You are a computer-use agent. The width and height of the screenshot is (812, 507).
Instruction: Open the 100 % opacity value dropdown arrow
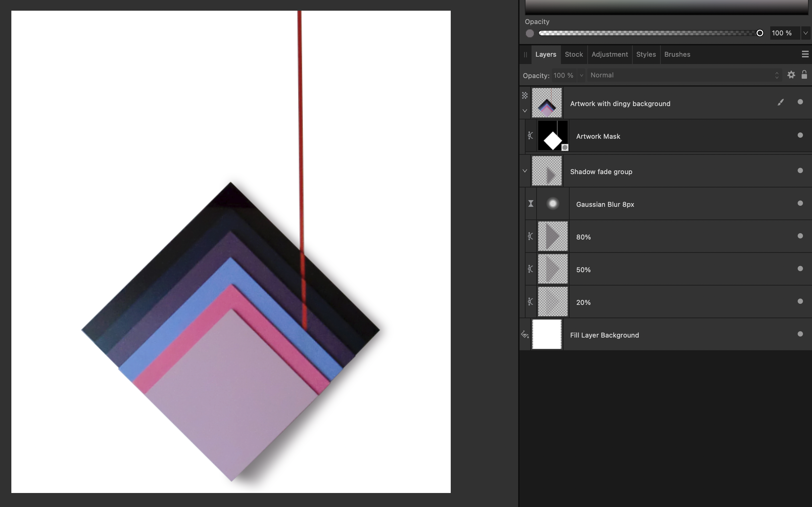[x=805, y=33]
